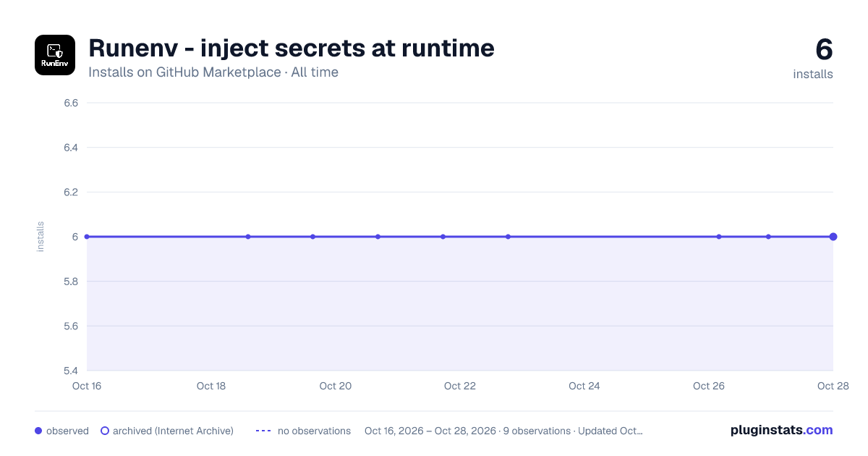
Task: Click the 'Oct 16' x-axis label
Action: tap(87, 386)
